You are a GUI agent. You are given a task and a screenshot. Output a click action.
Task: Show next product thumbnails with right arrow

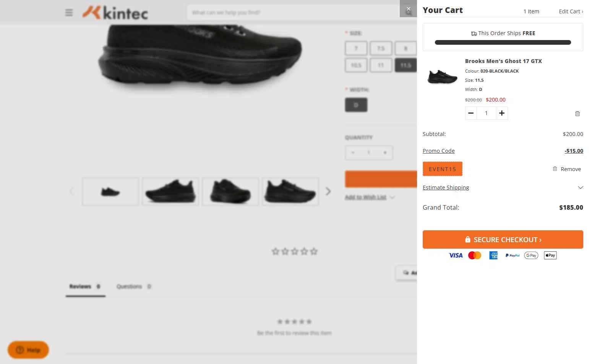tap(328, 191)
